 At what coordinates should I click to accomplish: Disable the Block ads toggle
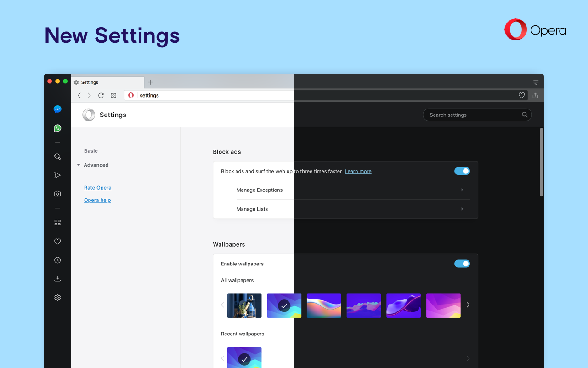point(462,171)
